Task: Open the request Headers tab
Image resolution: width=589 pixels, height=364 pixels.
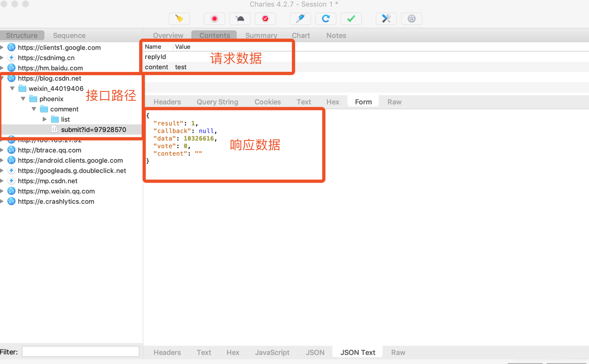Action: [x=167, y=102]
